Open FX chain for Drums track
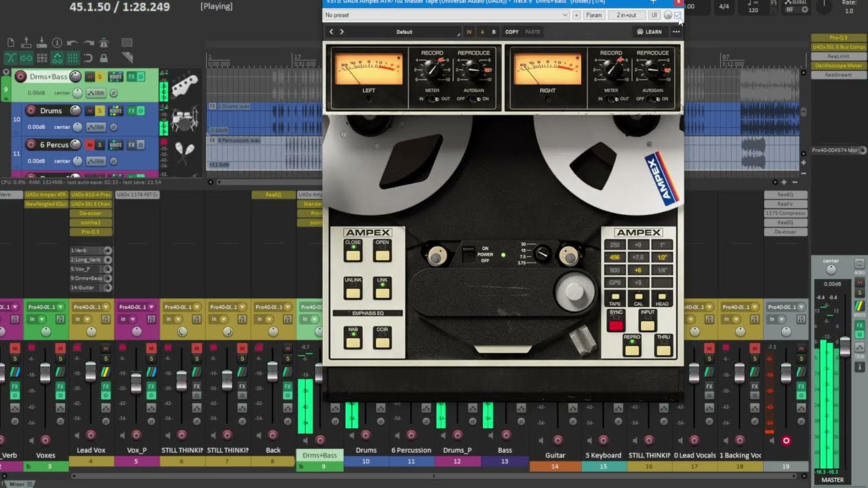This screenshot has width=868, height=488. pyautogui.click(x=132, y=110)
